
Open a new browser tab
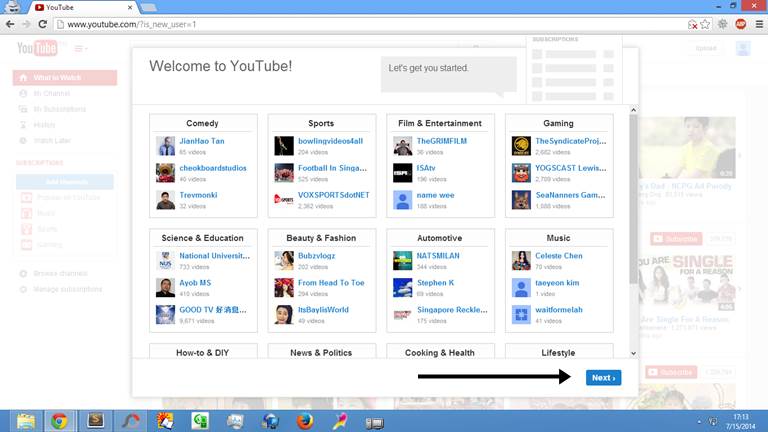pos(149,7)
